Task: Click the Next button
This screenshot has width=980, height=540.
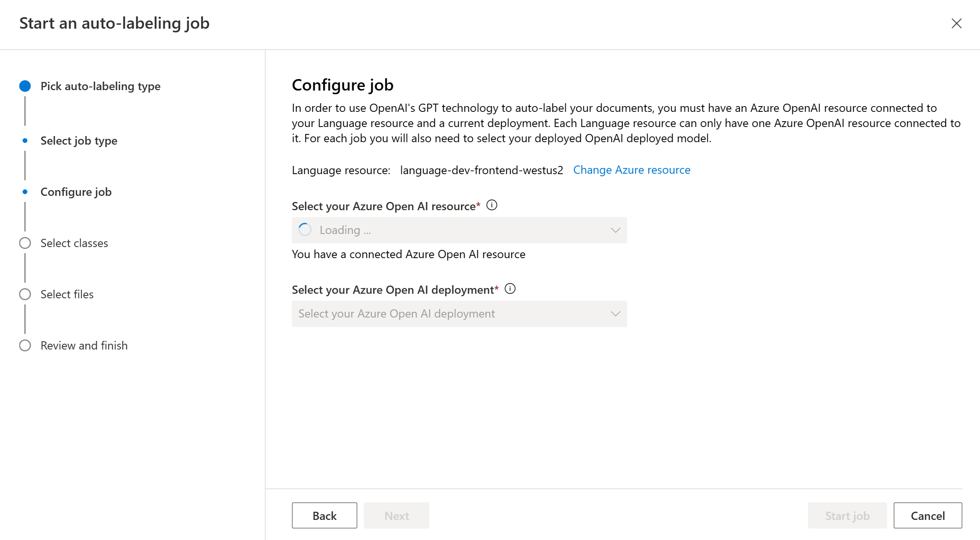Action: 396,515
